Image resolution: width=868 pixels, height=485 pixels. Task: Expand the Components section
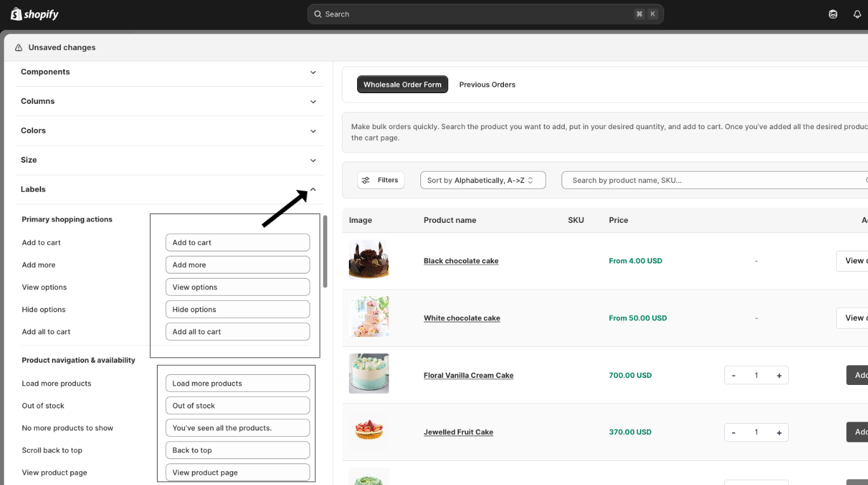click(x=313, y=72)
